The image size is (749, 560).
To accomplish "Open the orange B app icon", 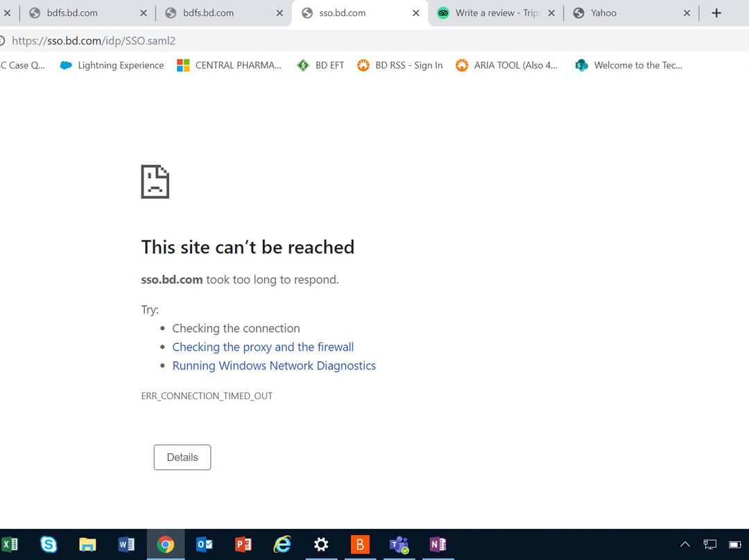I will pyautogui.click(x=360, y=544).
